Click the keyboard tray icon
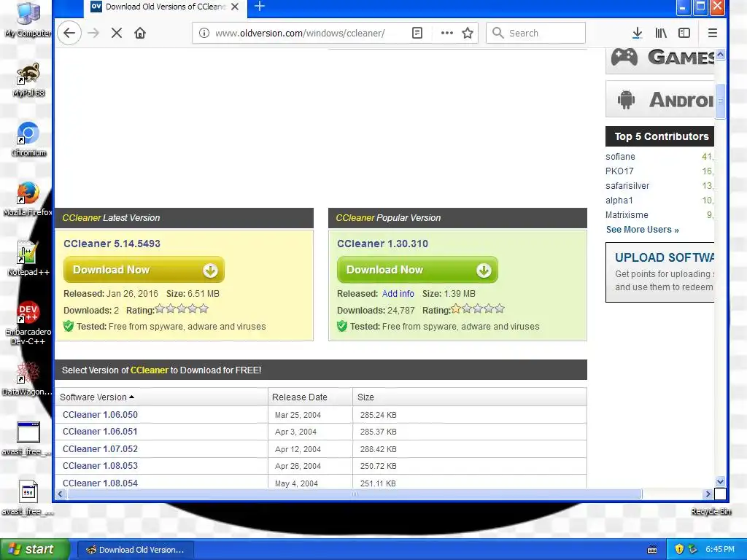This screenshot has height=560, width=747. click(652, 550)
